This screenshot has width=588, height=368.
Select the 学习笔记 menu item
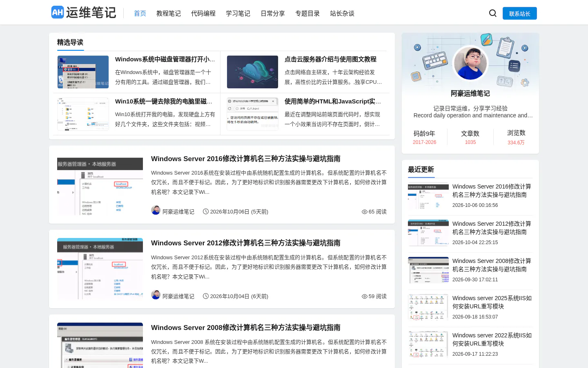(x=238, y=13)
